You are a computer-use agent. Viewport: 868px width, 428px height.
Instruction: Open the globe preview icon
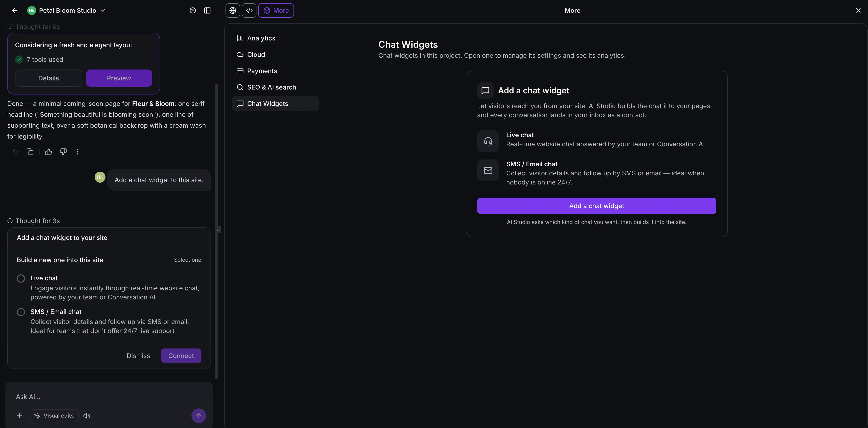pyautogui.click(x=233, y=10)
